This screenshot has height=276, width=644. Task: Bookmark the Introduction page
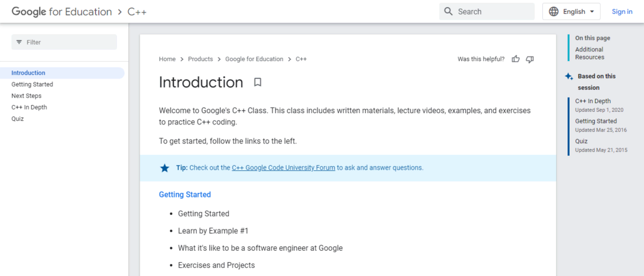pos(257,82)
